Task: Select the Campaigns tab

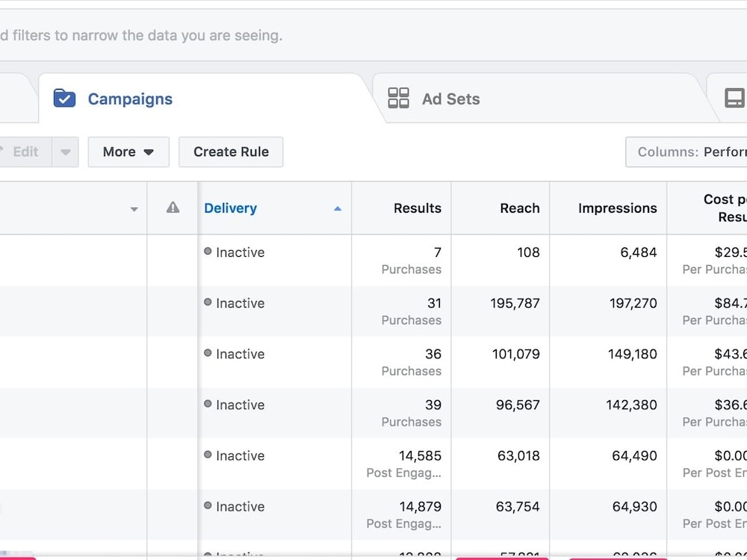Action: click(x=130, y=99)
